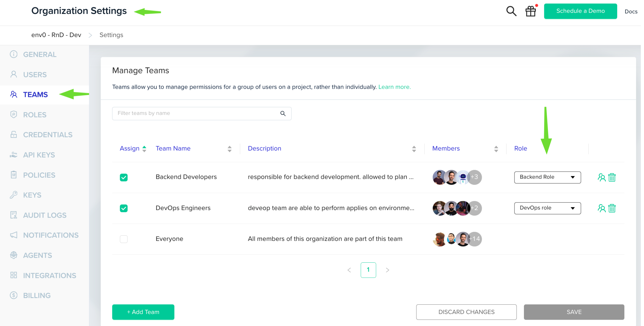The image size is (644, 326).
Task: Uncheck DevOps Engineers assign checkbox
Action: point(124,208)
